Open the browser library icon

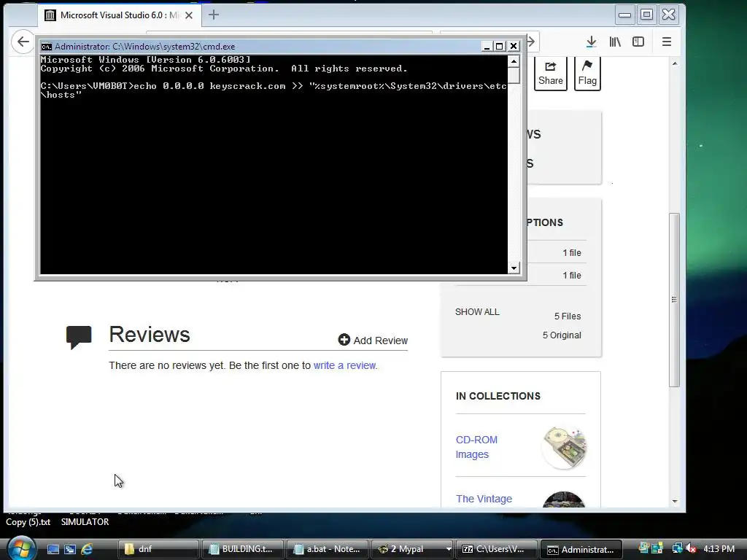click(615, 42)
